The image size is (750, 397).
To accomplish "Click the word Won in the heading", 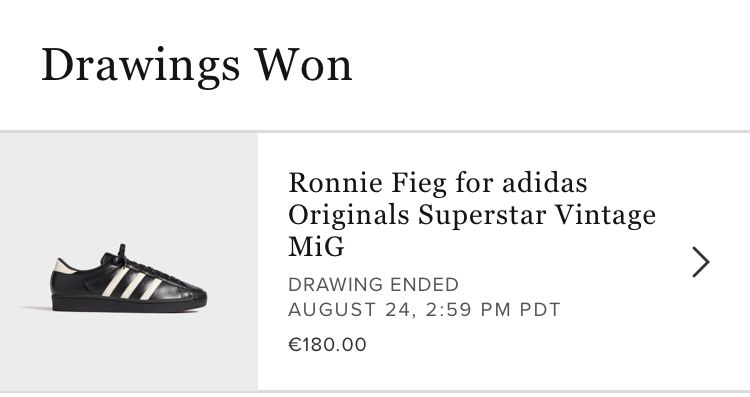I will pos(304,64).
